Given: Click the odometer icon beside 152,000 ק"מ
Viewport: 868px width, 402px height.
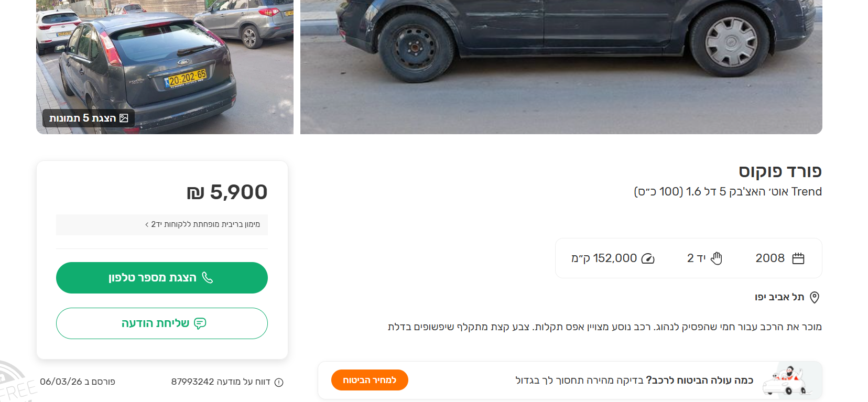Looking at the screenshot, I should point(647,258).
